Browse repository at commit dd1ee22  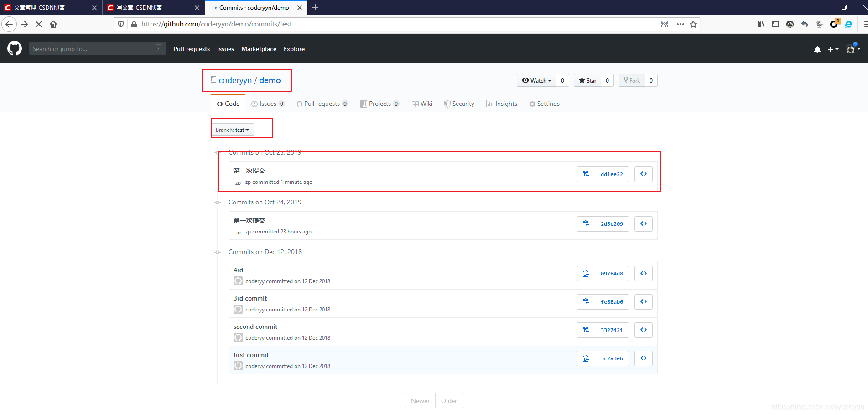point(644,174)
